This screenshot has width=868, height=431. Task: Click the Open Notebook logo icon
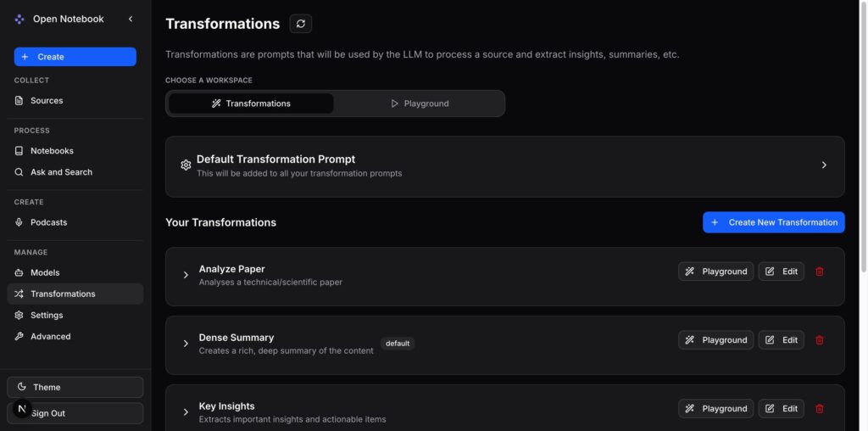tap(19, 19)
